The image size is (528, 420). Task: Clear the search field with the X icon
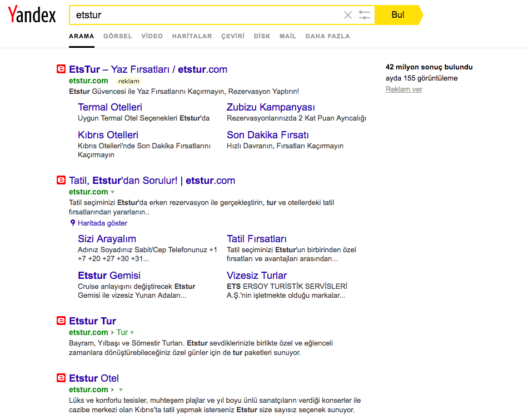coord(348,15)
